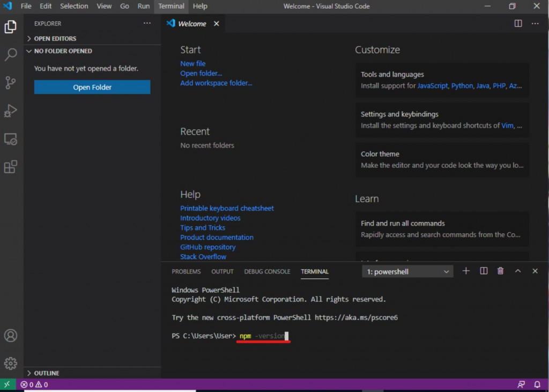Screen dimensions: 549x392
Task: Click the VS Code logo in title bar
Action: [8, 6]
